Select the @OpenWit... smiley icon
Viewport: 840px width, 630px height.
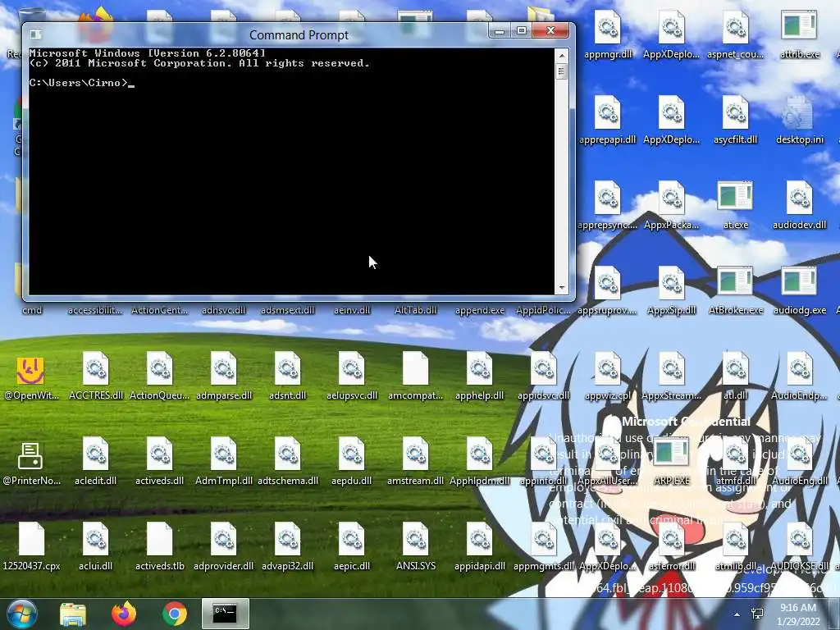point(31,377)
